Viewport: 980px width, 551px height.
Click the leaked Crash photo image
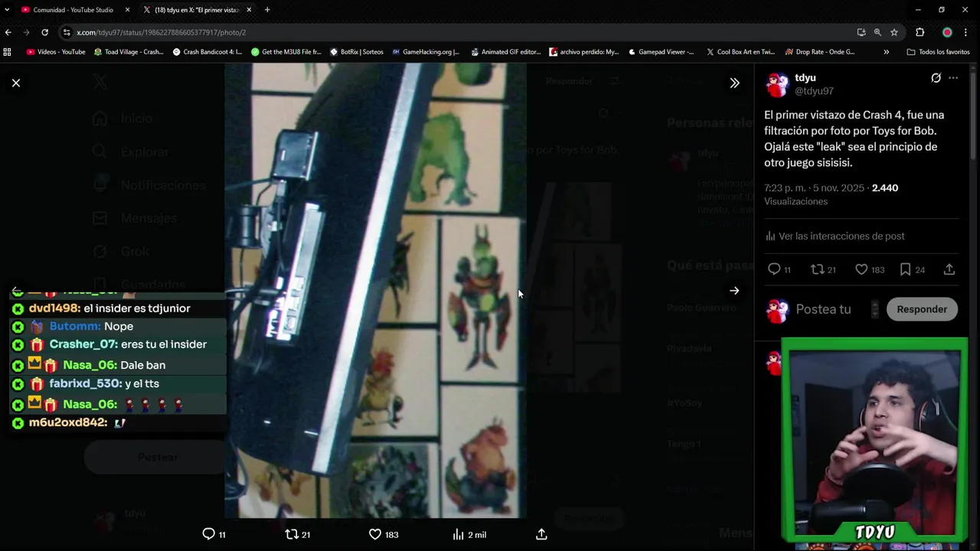pos(375,290)
